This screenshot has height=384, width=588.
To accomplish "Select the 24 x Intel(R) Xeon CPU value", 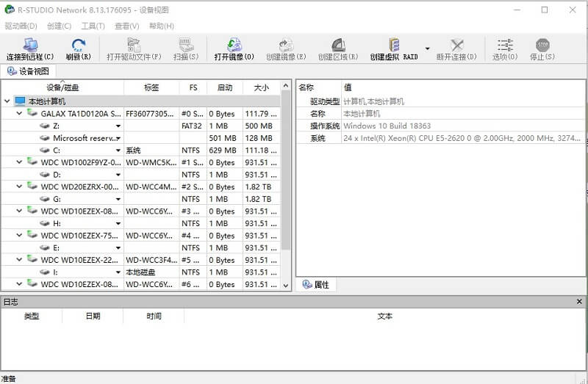I will (x=462, y=138).
